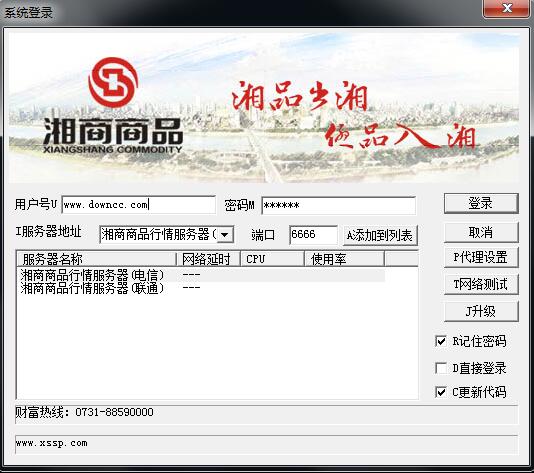Run T网络测试 network test
534x473 pixels.
click(x=481, y=284)
